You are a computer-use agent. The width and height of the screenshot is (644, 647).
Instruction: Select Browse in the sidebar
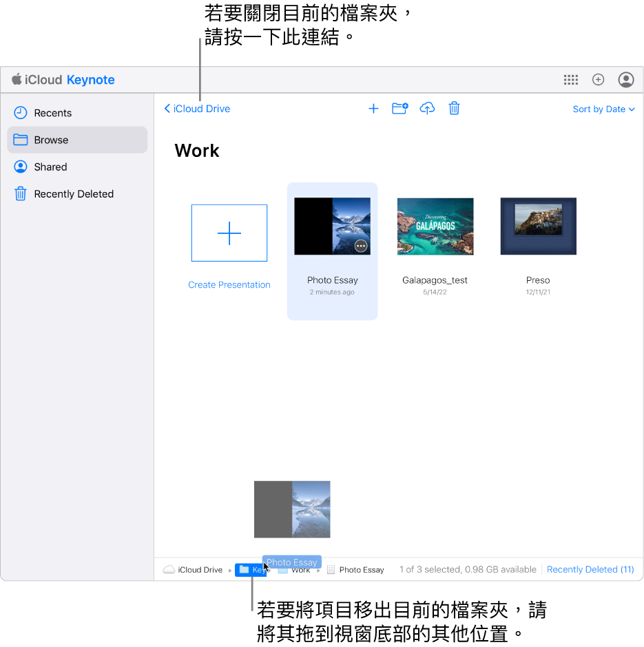click(x=77, y=140)
